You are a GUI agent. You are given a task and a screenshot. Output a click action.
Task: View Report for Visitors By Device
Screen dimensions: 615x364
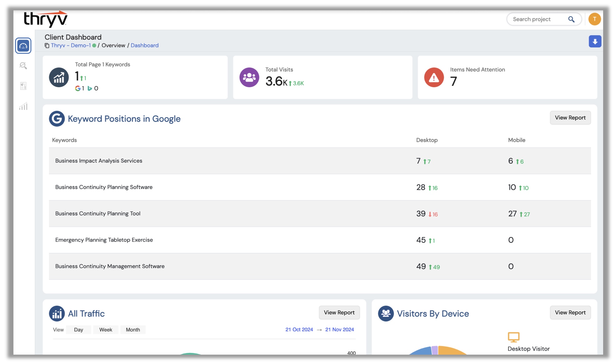tap(570, 312)
